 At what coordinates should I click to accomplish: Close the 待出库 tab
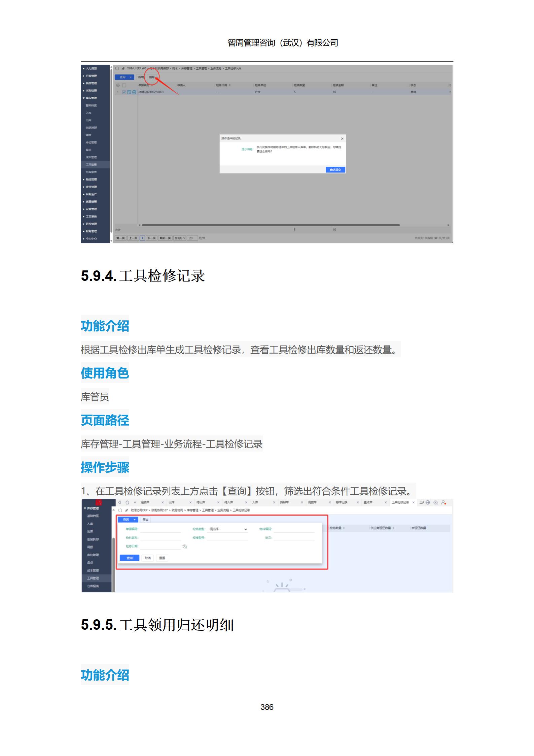tap(218, 502)
